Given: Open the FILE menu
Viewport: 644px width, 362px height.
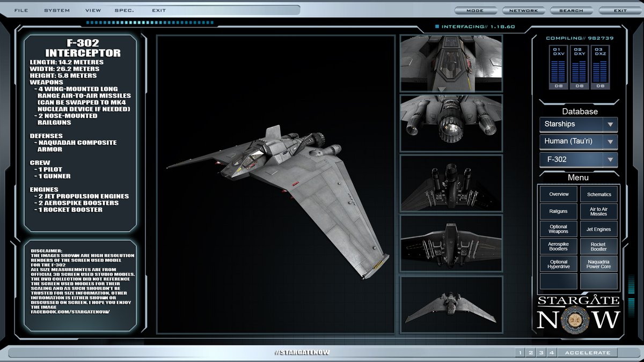Looking at the screenshot, I should (x=21, y=11).
